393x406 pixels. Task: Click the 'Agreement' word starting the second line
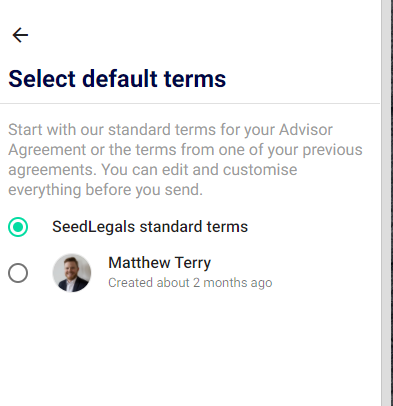pyautogui.click(x=47, y=150)
